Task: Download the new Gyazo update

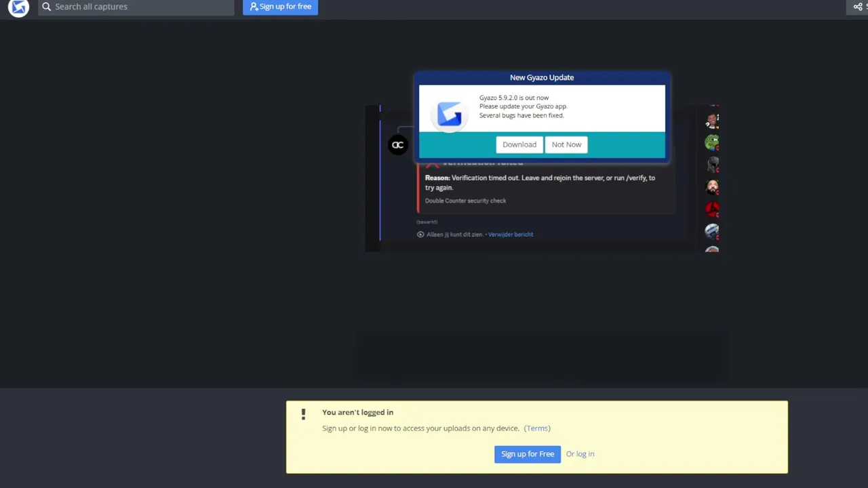Action: (519, 144)
